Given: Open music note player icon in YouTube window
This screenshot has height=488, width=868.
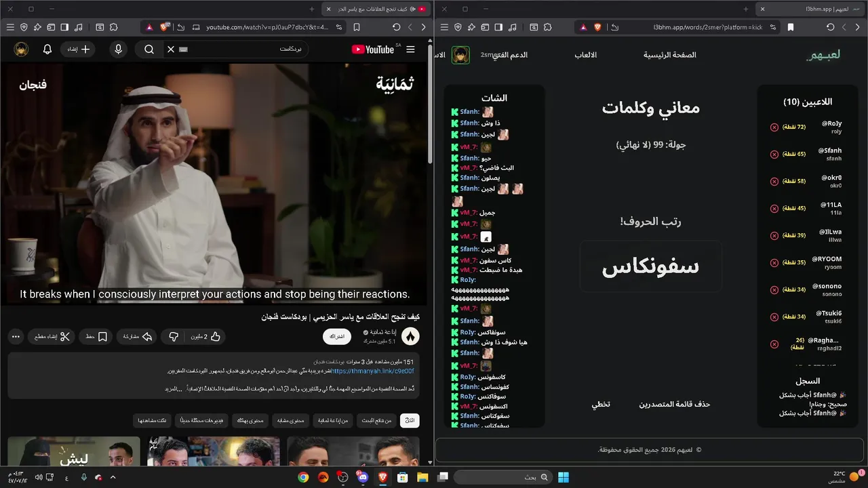Looking at the screenshot, I should [79, 27].
